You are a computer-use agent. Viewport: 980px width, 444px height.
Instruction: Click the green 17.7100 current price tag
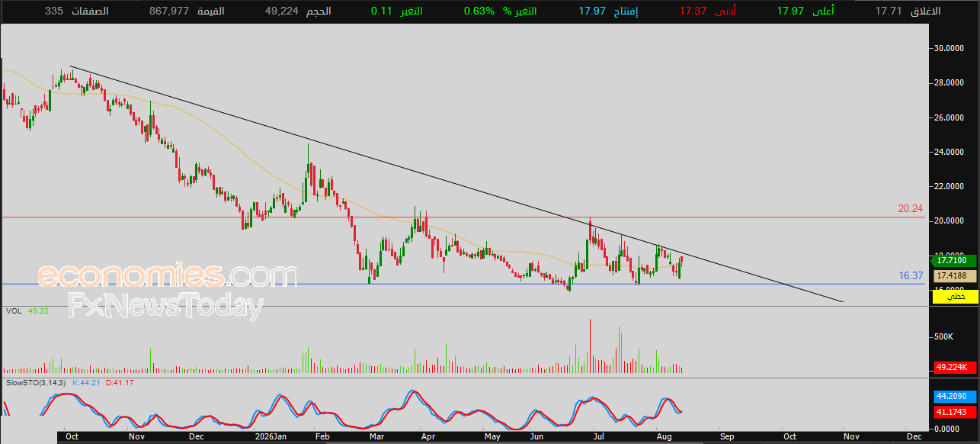pyautogui.click(x=956, y=261)
